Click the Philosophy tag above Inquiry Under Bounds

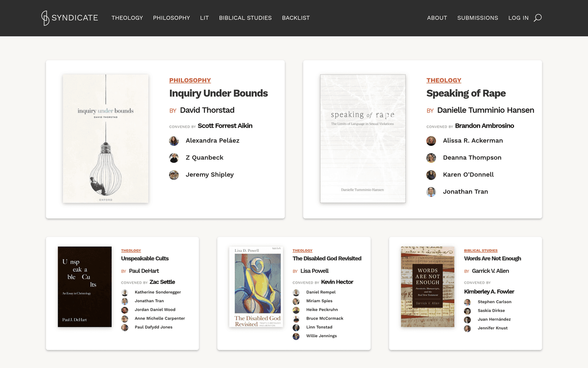coord(190,80)
